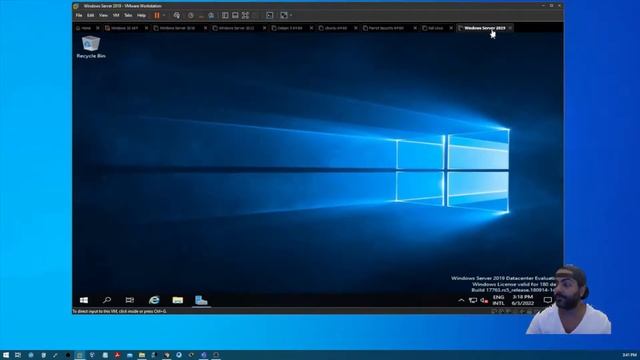Open the Edit menu in VMware
The width and height of the screenshot is (640, 360).
(91, 16)
